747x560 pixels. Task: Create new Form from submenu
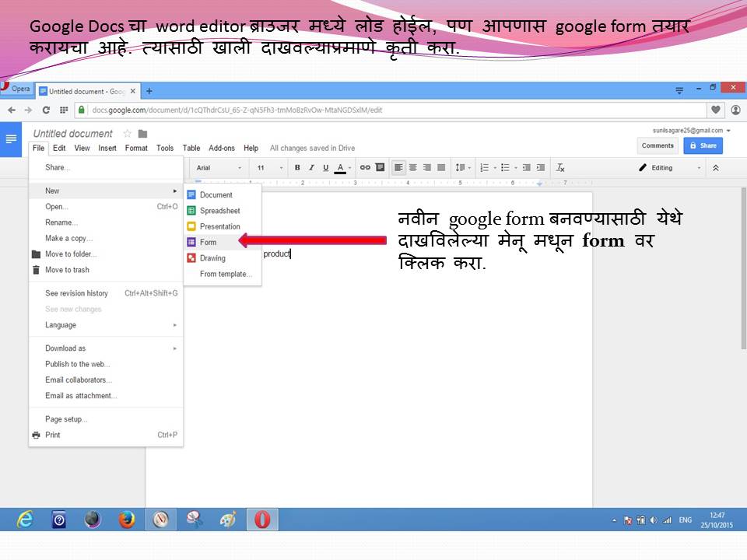point(223,242)
